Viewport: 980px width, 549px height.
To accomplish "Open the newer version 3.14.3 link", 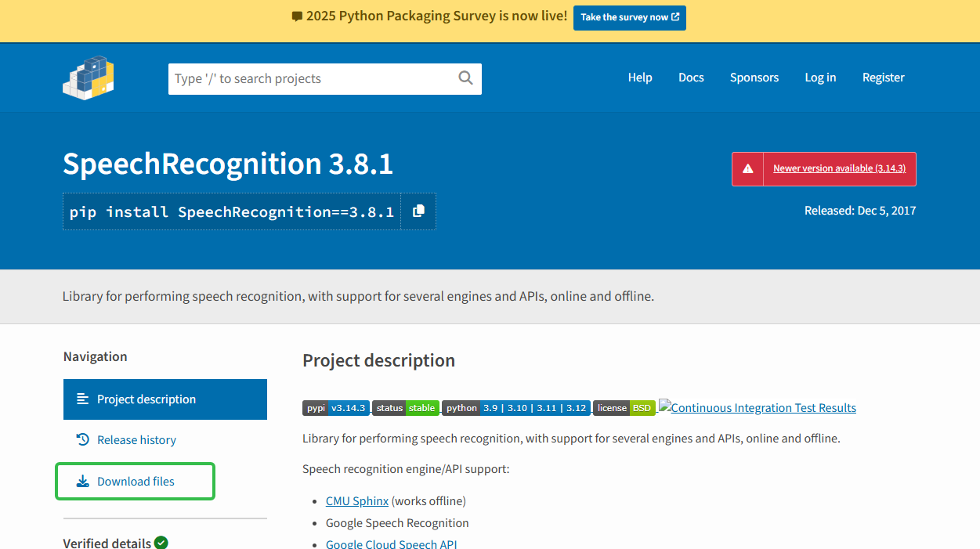I will pos(839,168).
